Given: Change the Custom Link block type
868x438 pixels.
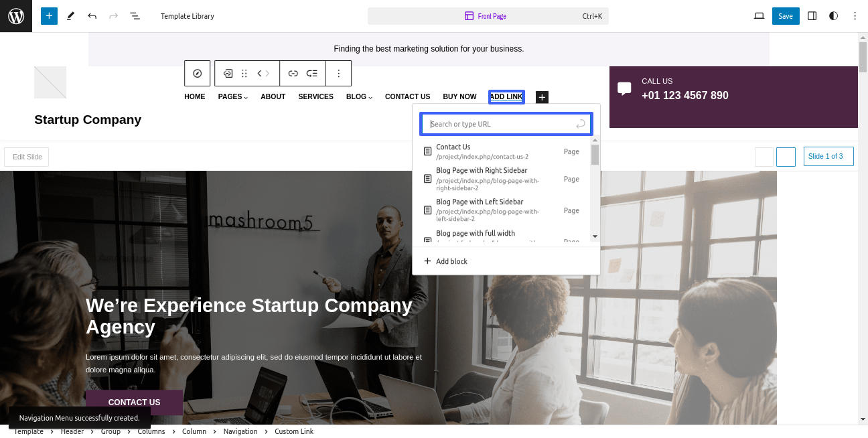Looking at the screenshot, I should pos(228,74).
